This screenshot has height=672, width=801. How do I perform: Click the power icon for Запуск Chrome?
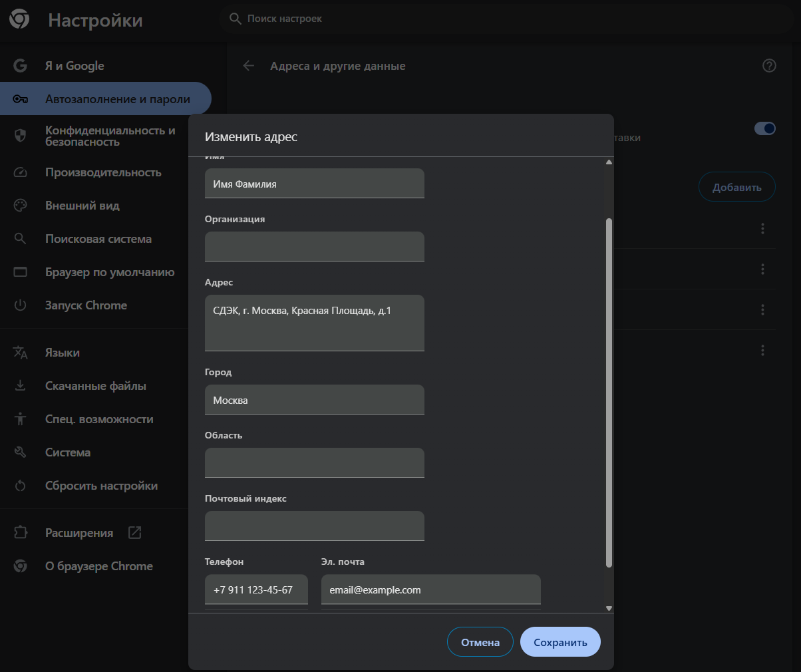pos(21,305)
